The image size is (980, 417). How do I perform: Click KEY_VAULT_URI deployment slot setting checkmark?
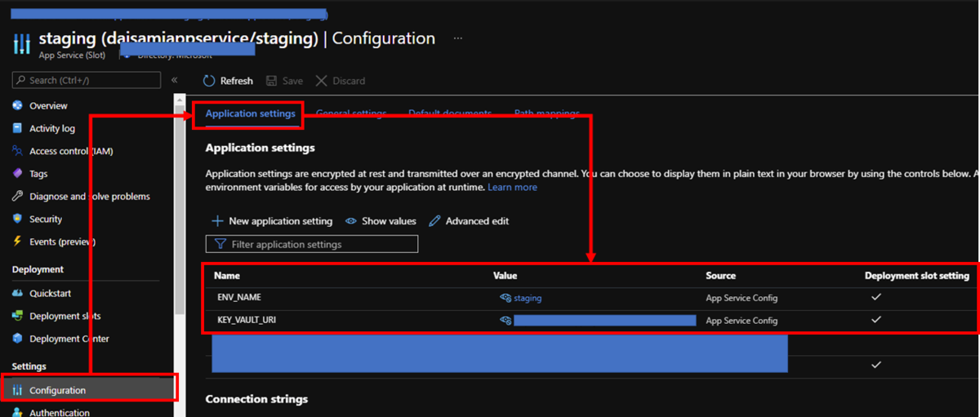point(876,320)
